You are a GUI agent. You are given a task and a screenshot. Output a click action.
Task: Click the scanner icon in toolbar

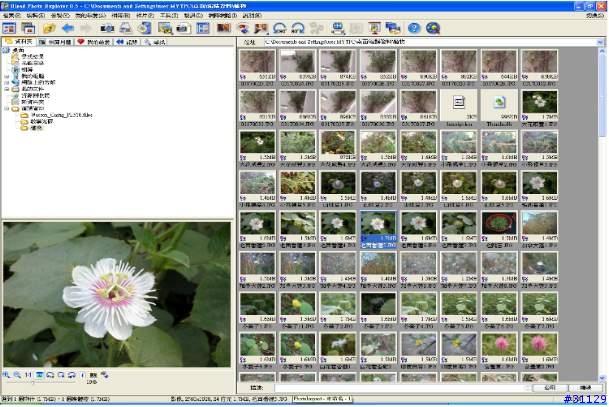[x=125, y=28]
